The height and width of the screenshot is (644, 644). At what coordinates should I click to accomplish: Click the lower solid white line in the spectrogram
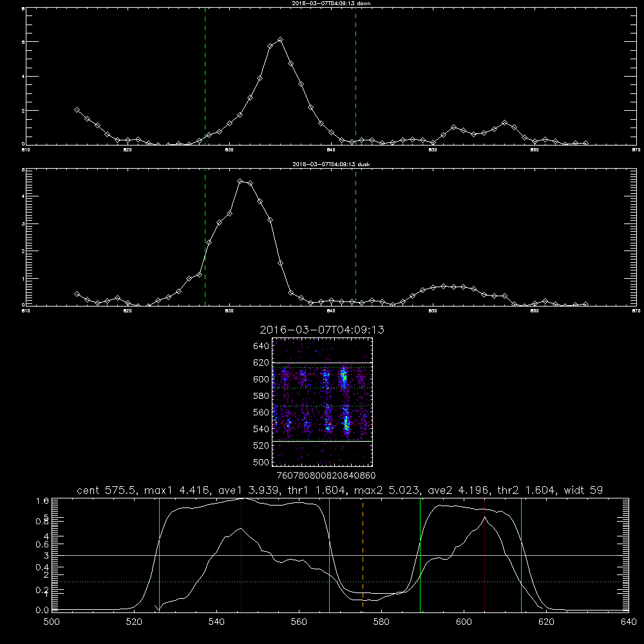point(323,441)
